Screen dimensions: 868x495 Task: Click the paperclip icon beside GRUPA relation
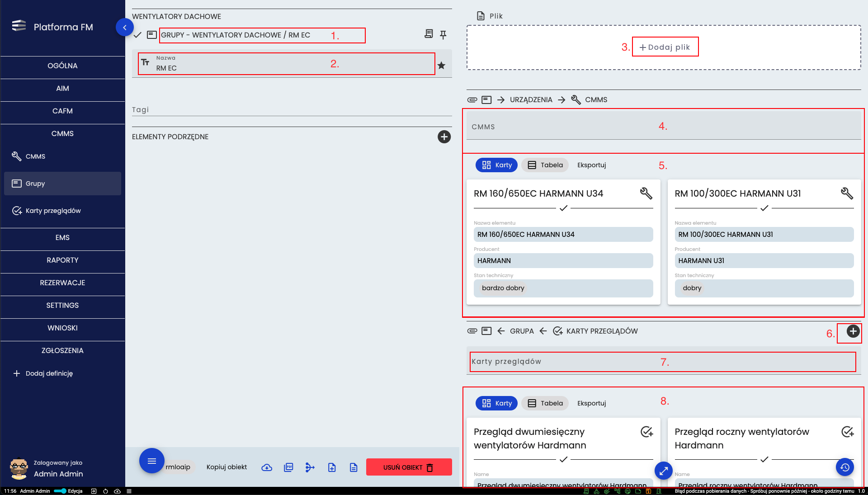click(472, 331)
